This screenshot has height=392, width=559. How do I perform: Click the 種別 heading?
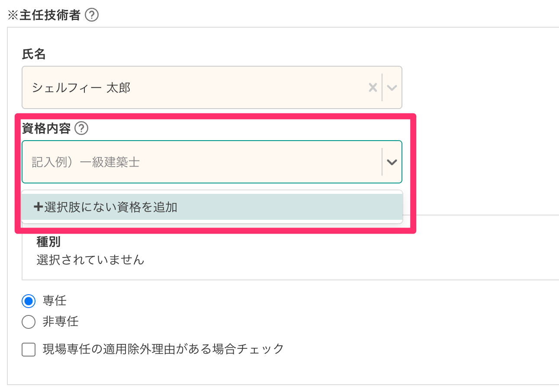click(48, 242)
